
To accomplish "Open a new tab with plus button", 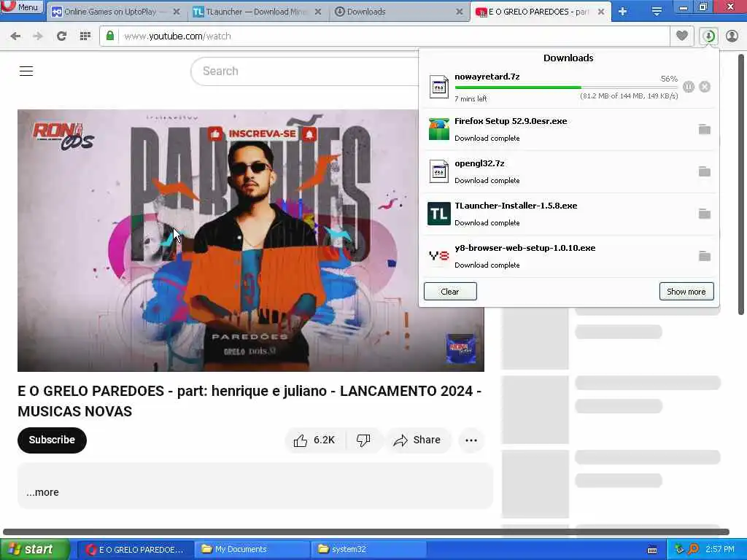I will (622, 12).
